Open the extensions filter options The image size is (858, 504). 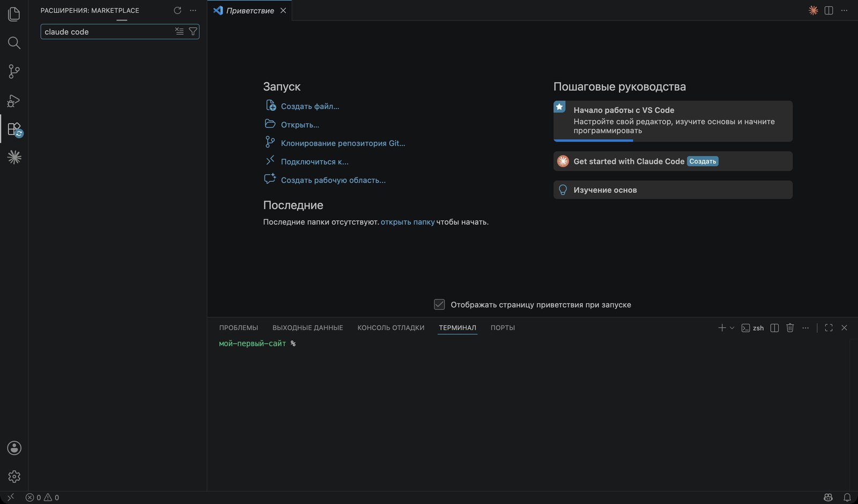[x=193, y=32]
